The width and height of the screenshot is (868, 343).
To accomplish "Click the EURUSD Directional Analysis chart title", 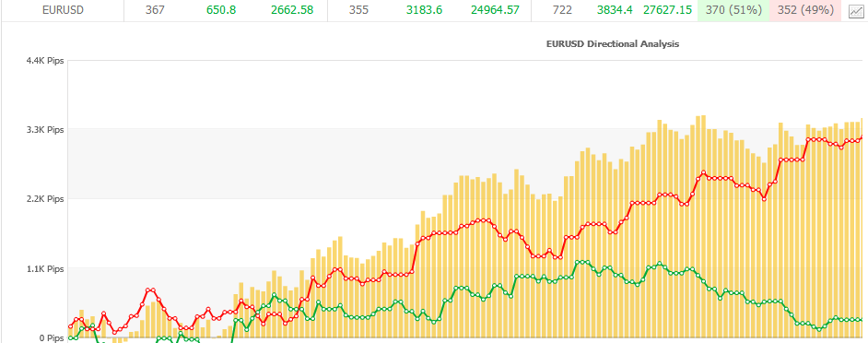I will tap(612, 43).
